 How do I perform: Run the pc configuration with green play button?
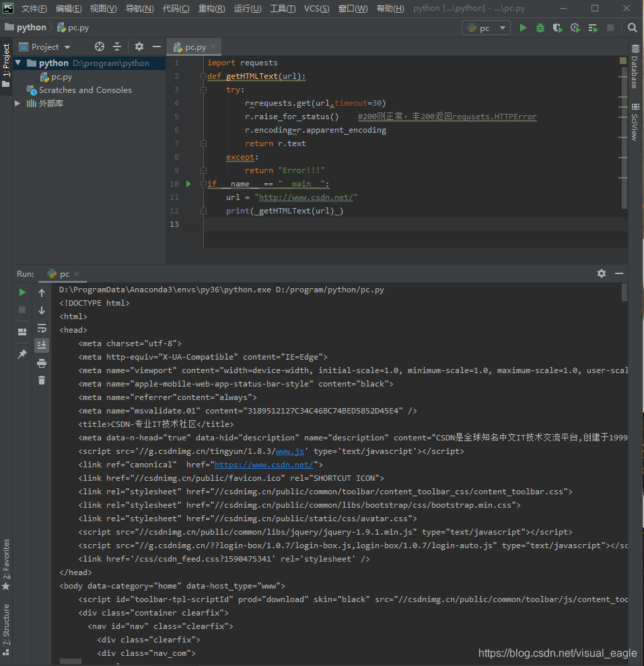(523, 28)
